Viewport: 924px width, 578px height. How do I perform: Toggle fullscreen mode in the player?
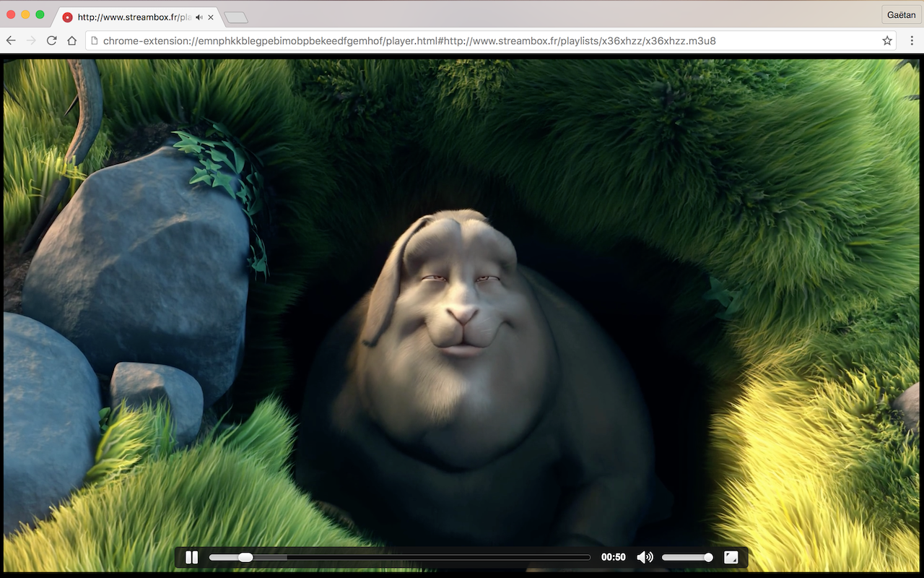click(x=731, y=558)
